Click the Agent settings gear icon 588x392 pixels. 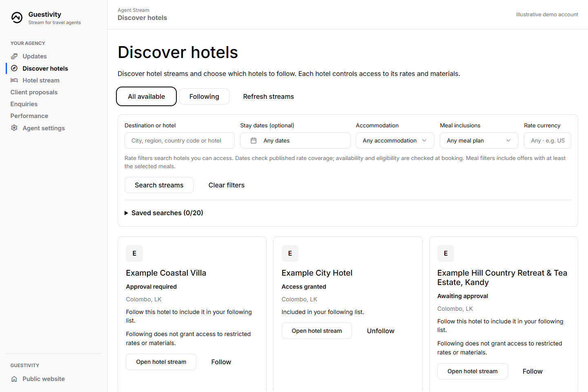click(14, 128)
